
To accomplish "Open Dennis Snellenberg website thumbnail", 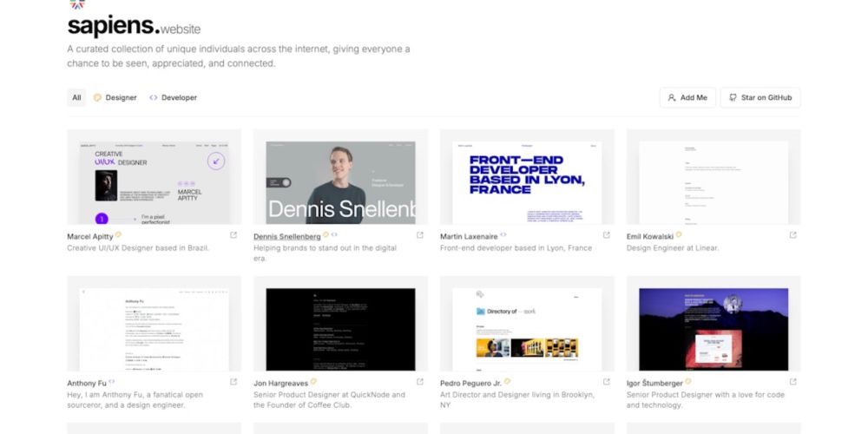I will click(340, 176).
